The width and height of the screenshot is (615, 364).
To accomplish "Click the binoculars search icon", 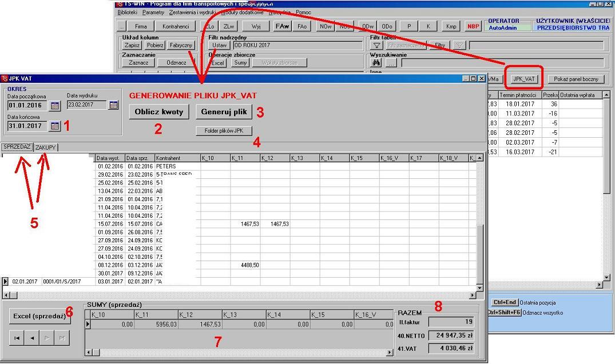I will coord(376,63).
